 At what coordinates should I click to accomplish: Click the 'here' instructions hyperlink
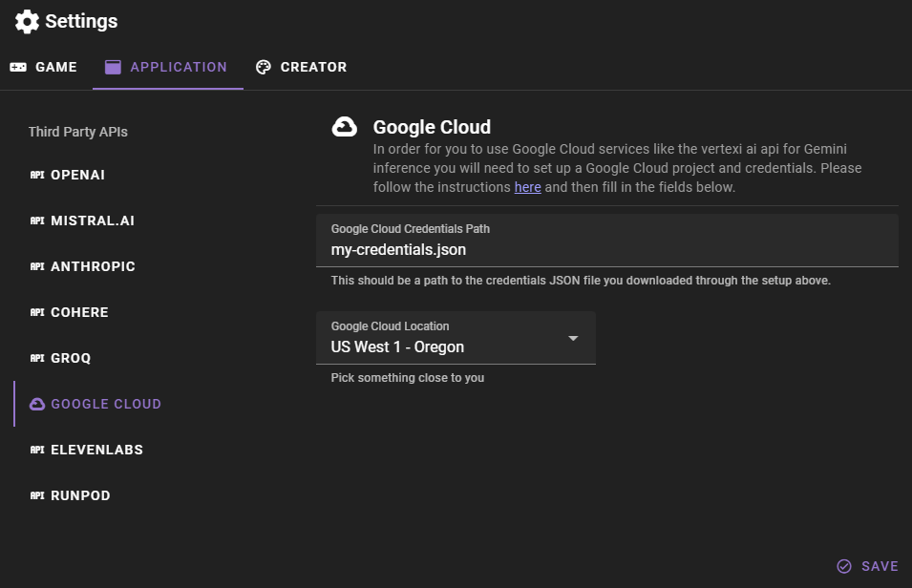[x=527, y=187]
